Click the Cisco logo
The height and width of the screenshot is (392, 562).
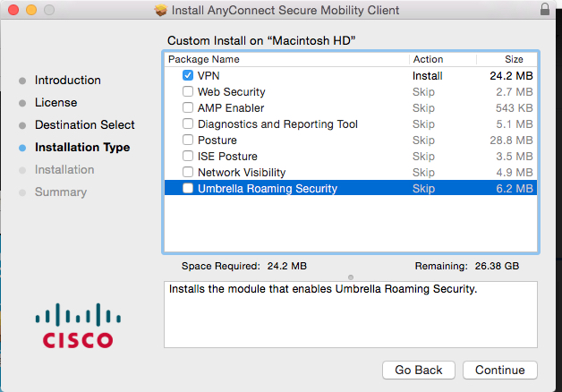tap(78, 326)
